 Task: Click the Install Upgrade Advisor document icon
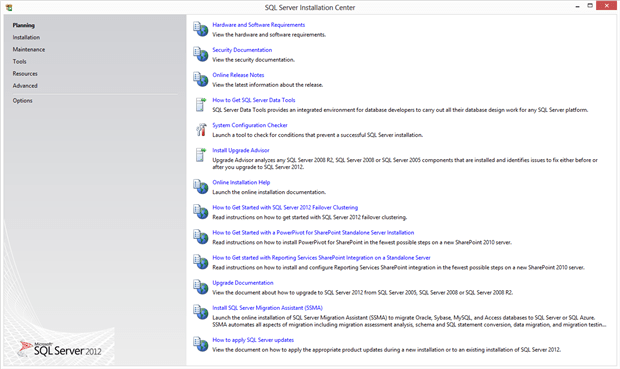pos(201,155)
